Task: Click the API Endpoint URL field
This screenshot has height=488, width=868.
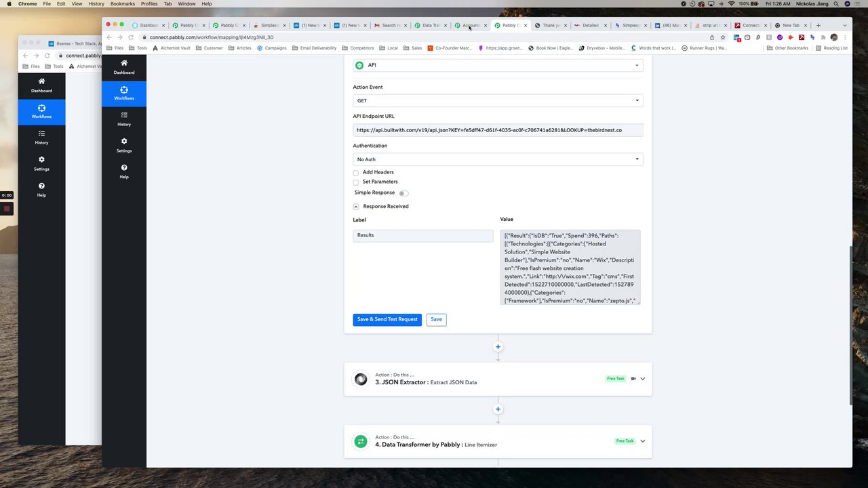Action: tap(498, 130)
